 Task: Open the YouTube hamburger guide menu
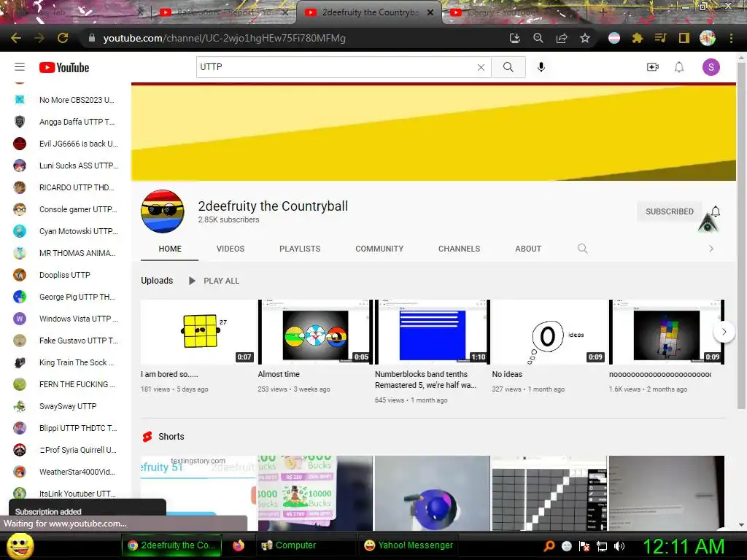pyautogui.click(x=20, y=67)
